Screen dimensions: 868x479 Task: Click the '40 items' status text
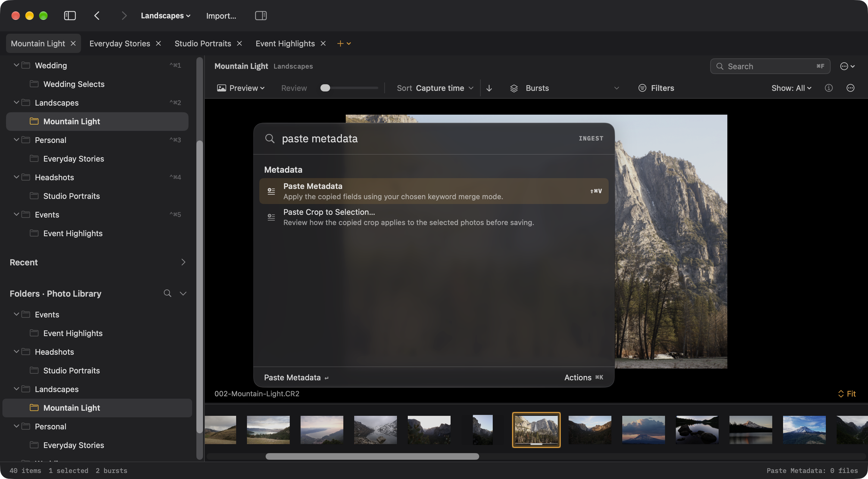25,471
